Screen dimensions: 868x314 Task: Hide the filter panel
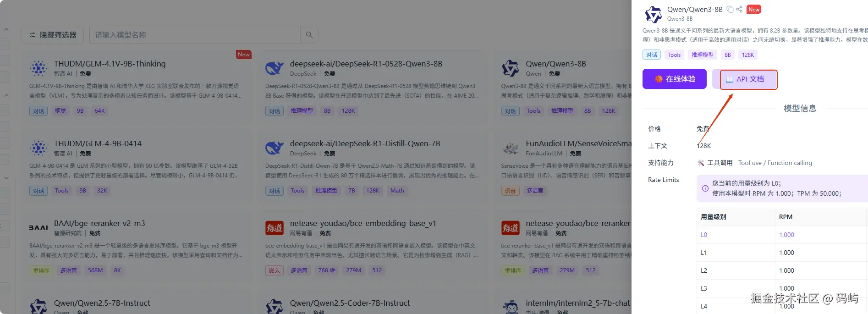[x=53, y=35]
